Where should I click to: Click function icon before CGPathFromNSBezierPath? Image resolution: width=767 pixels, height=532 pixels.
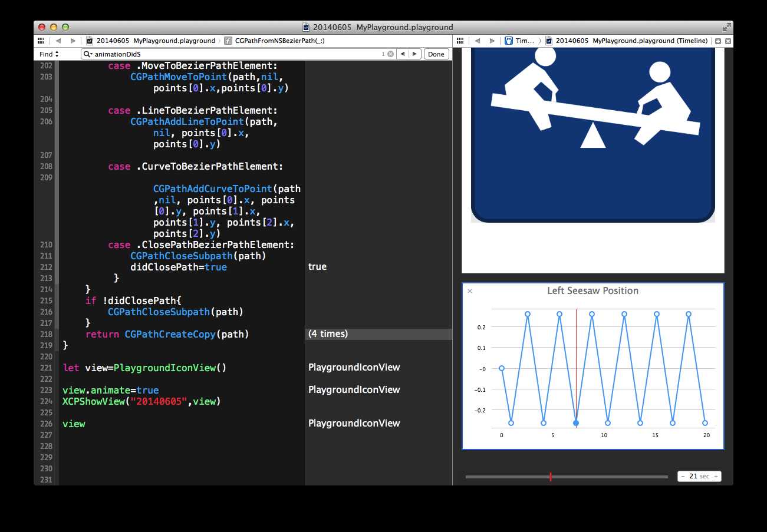pyautogui.click(x=228, y=41)
